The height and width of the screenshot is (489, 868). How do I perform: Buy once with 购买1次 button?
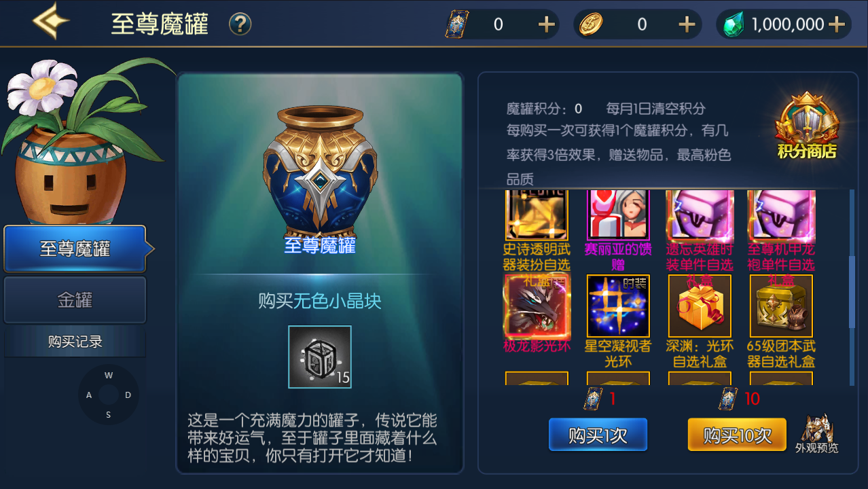[598, 435]
